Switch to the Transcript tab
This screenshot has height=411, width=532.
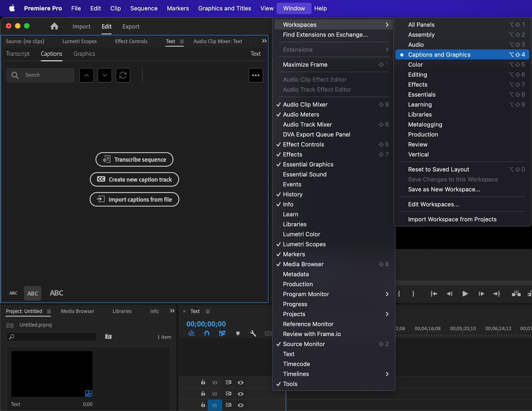[18, 54]
